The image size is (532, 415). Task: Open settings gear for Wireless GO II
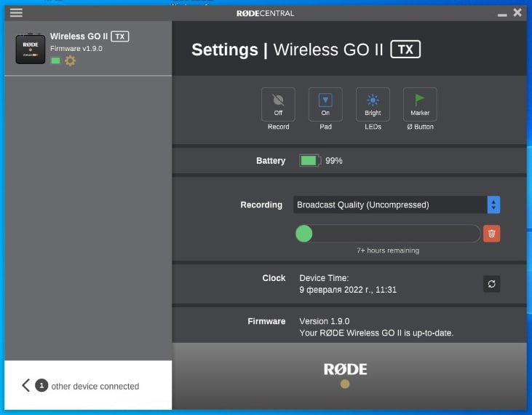tap(71, 60)
